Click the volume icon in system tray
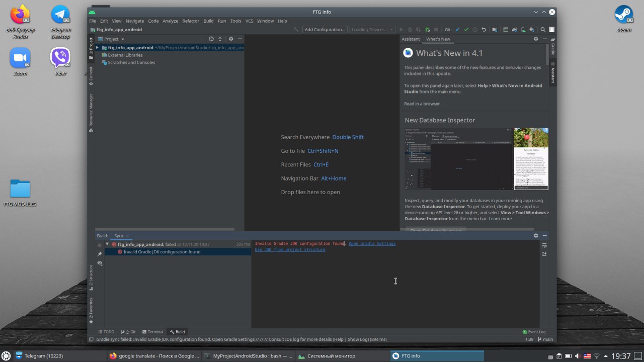 point(578,356)
